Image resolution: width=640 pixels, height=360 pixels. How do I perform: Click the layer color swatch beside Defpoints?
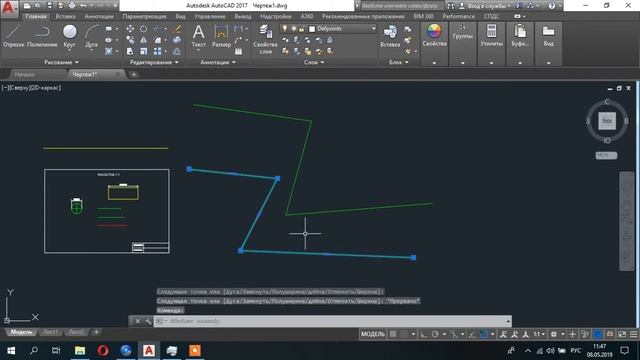(312, 29)
